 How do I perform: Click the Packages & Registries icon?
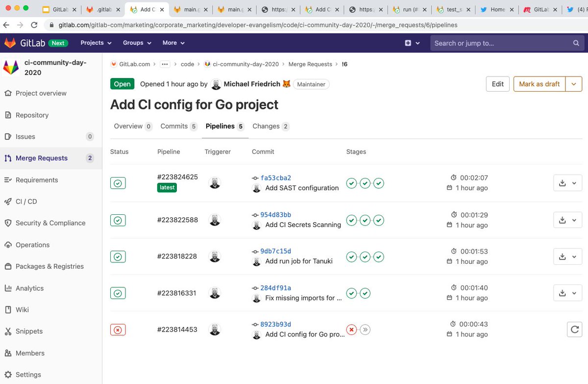[x=8, y=266]
